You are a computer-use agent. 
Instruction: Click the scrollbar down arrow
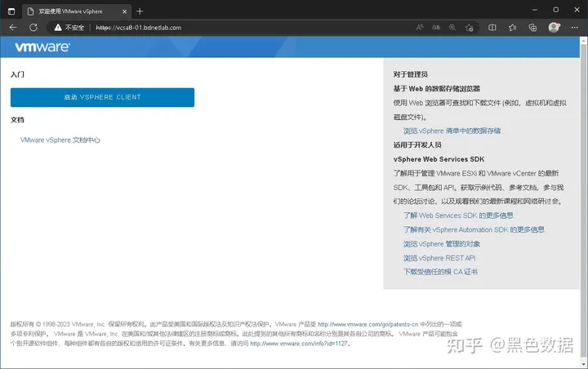click(x=583, y=364)
